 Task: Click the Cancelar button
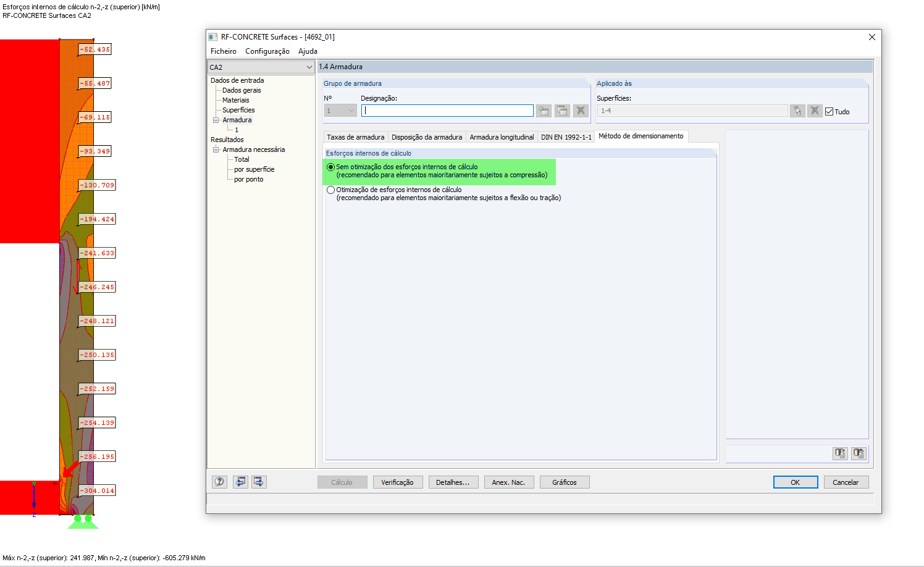[846, 482]
